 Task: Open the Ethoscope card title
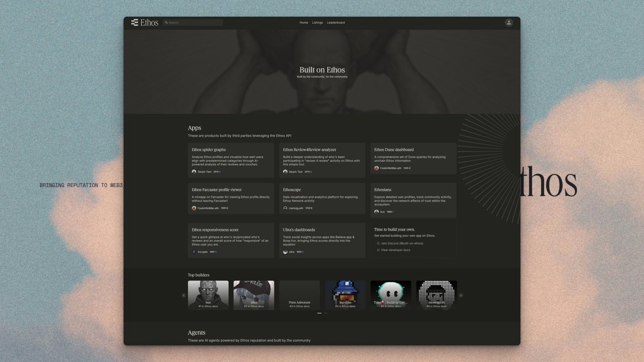292,189
